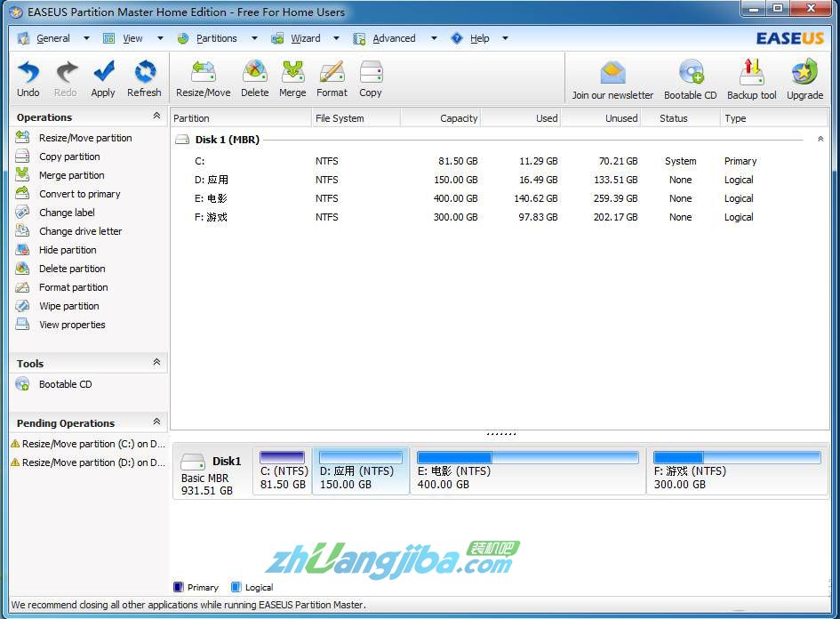Sort the list by Capacity column header

pos(441,118)
